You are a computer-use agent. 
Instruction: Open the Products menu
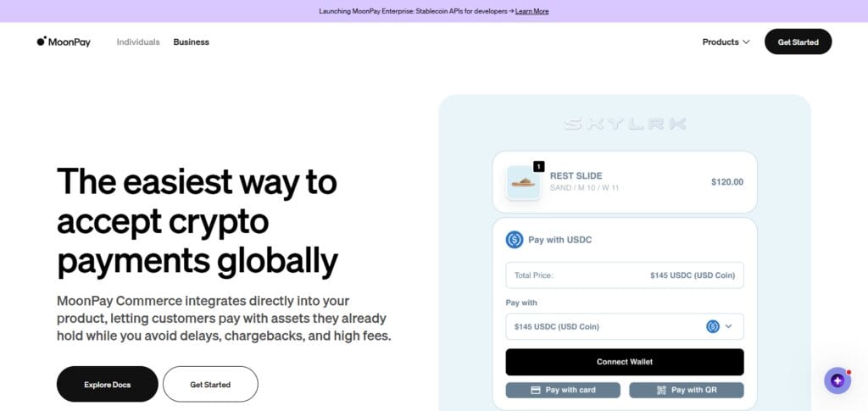click(x=726, y=42)
